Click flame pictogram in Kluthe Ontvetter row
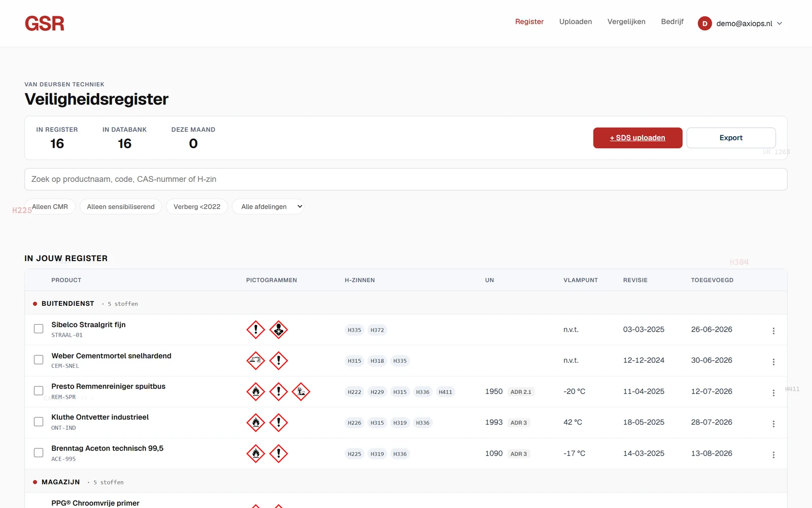812x508 pixels. (x=256, y=423)
